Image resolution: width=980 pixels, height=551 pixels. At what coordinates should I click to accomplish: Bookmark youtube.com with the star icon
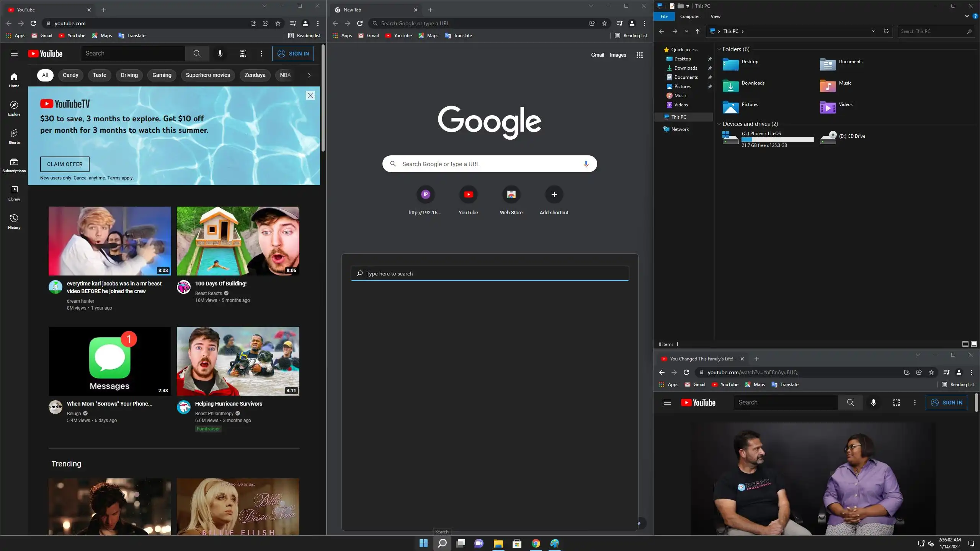(278, 23)
